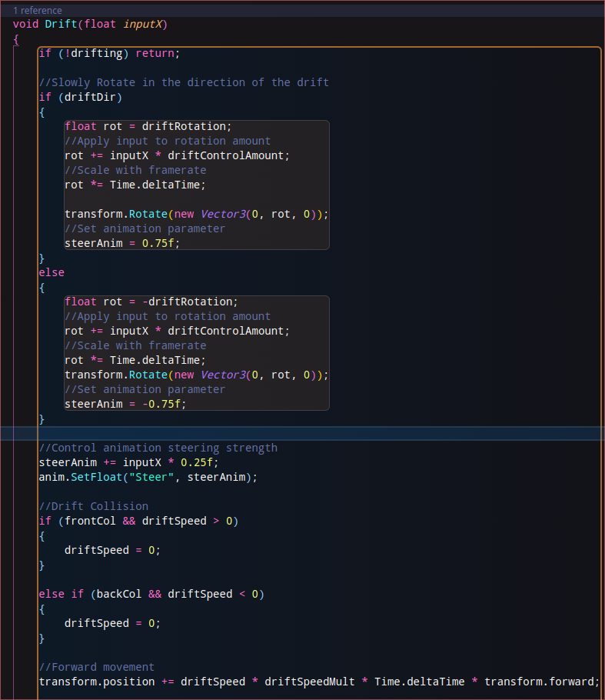Open the "1 reference" code lens link
The width and height of the screenshot is (605, 700).
point(38,10)
